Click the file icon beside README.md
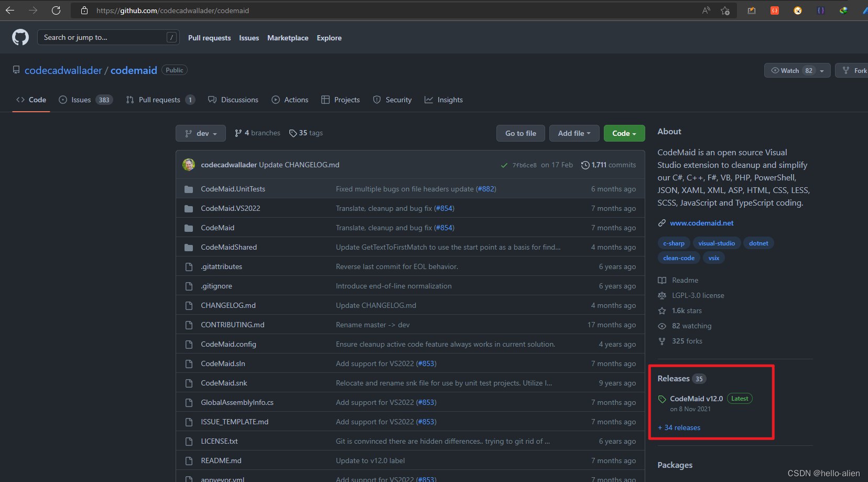The image size is (868, 482). point(189,460)
